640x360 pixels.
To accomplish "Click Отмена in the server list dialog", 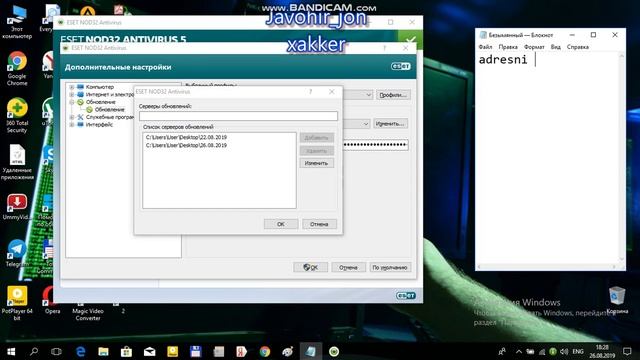I will (x=319, y=224).
